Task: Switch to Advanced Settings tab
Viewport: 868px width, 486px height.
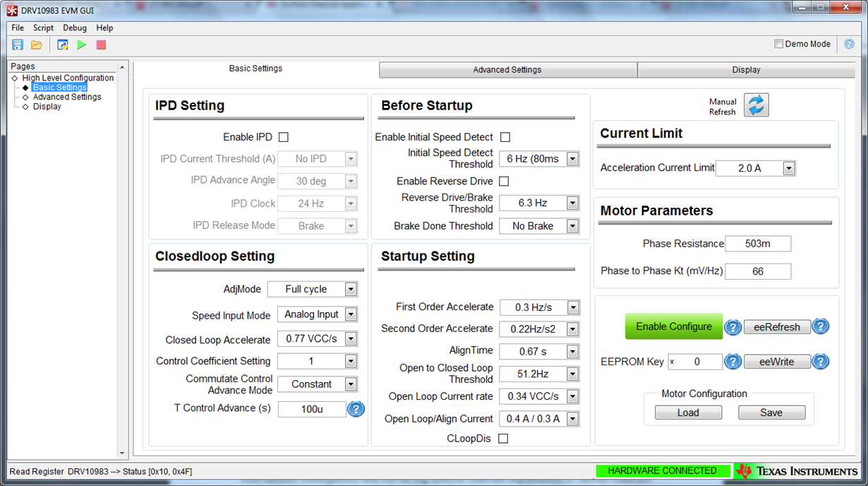Action: click(x=507, y=70)
